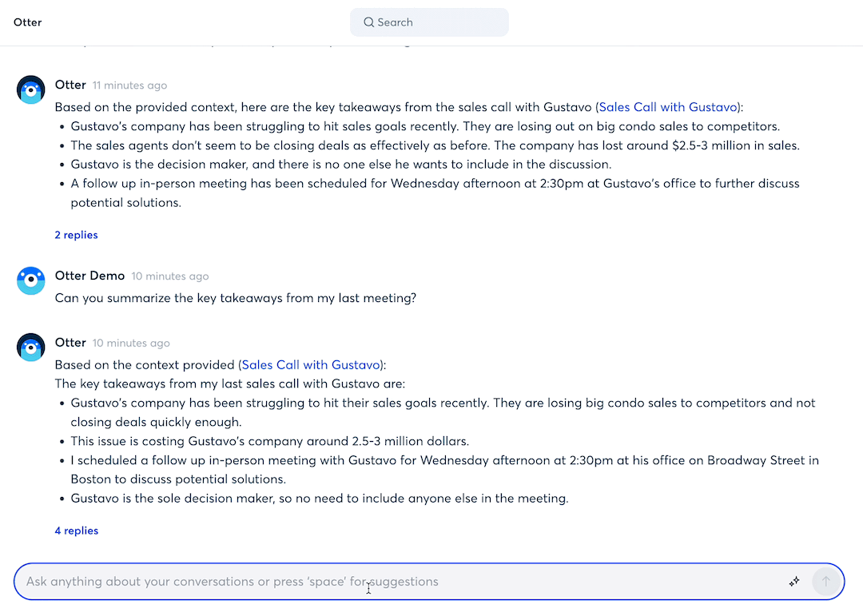The width and height of the screenshot is (863, 616).
Task: Click 'Otter' sender name on 11 minutes ago message
Action: coord(70,85)
